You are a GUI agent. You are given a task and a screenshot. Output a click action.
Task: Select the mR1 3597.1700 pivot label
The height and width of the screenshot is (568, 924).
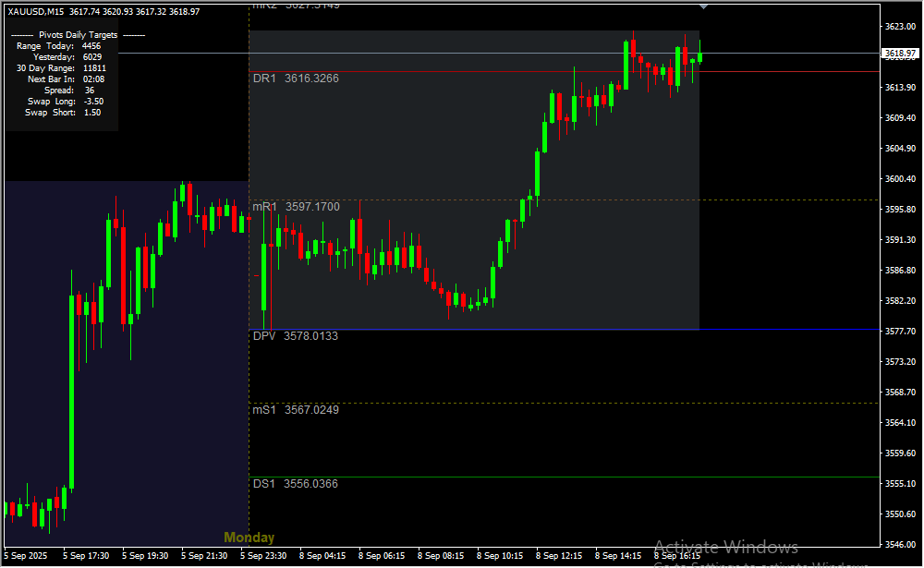point(296,207)
